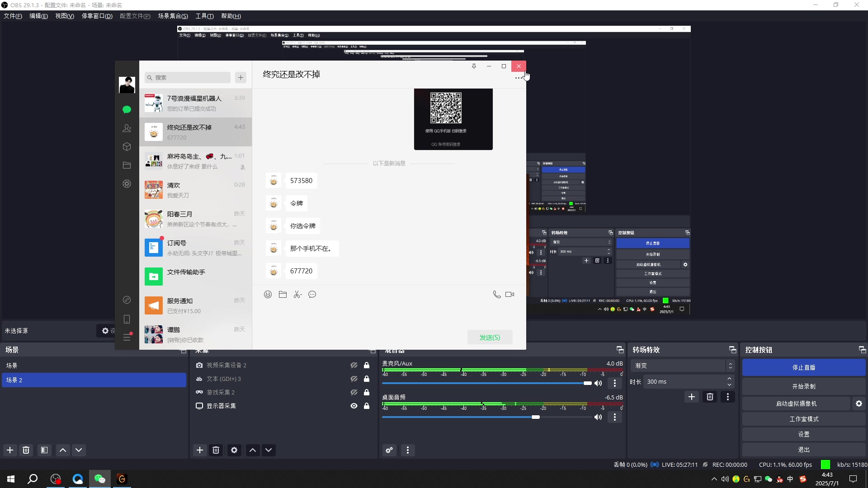Click 发送(S) button in WeChat
The height and width of the screenshot is (488, 868).
point(490,338)
